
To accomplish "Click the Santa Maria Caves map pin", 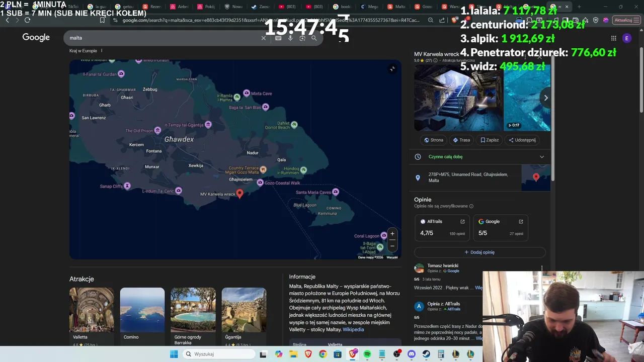I will point(336,192).
